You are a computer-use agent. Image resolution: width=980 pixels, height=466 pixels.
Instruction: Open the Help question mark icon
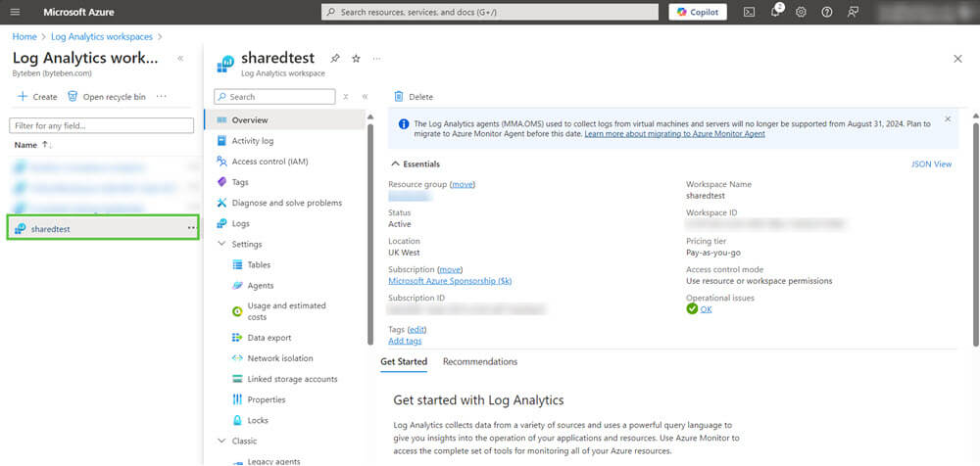click(x=827, y=12)
